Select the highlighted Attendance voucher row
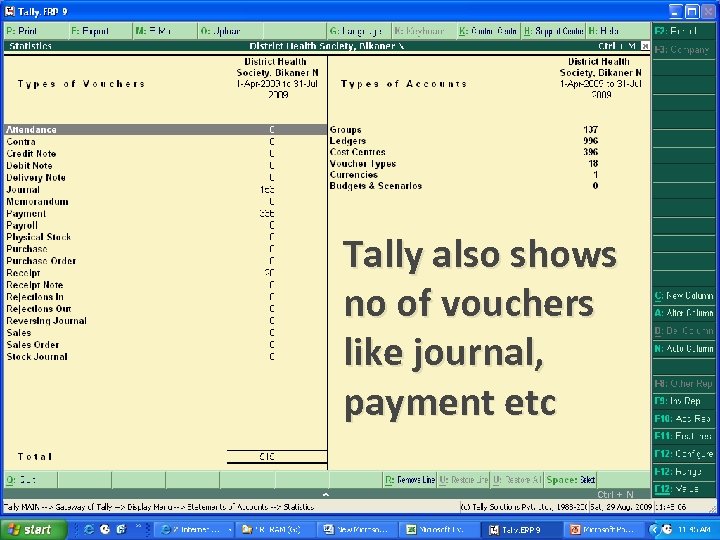720x540 pixels. pos(165,129)
